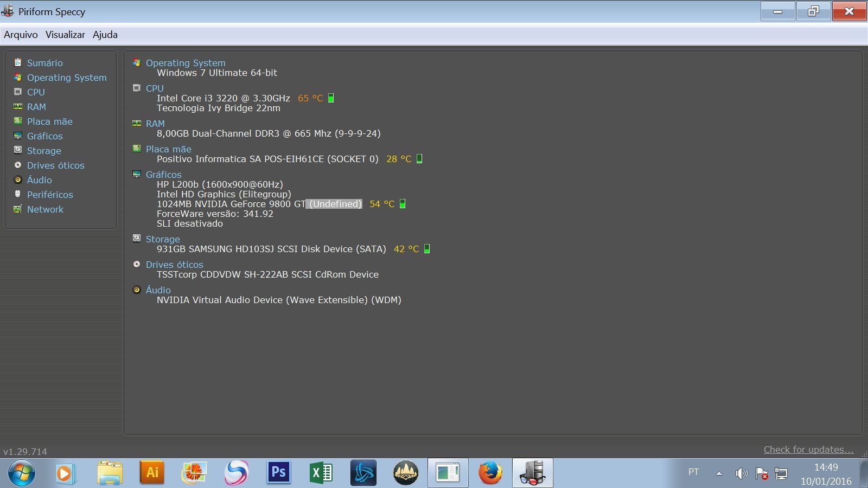Click the Drives óticos disc icon in sidebar
Viewport: 868px width, 488px height.
point(18,165)
